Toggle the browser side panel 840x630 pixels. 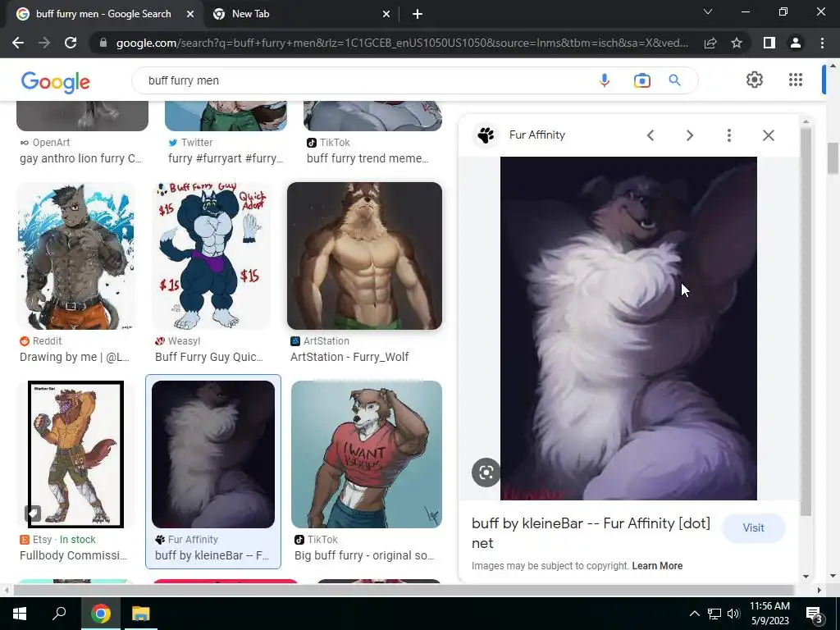pyautogui.click(x=769, y=43)
